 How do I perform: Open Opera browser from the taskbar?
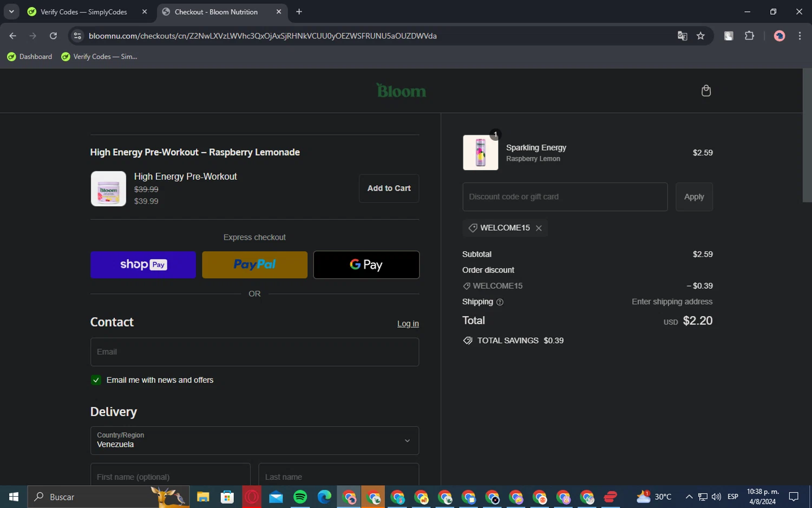[252, 497]
